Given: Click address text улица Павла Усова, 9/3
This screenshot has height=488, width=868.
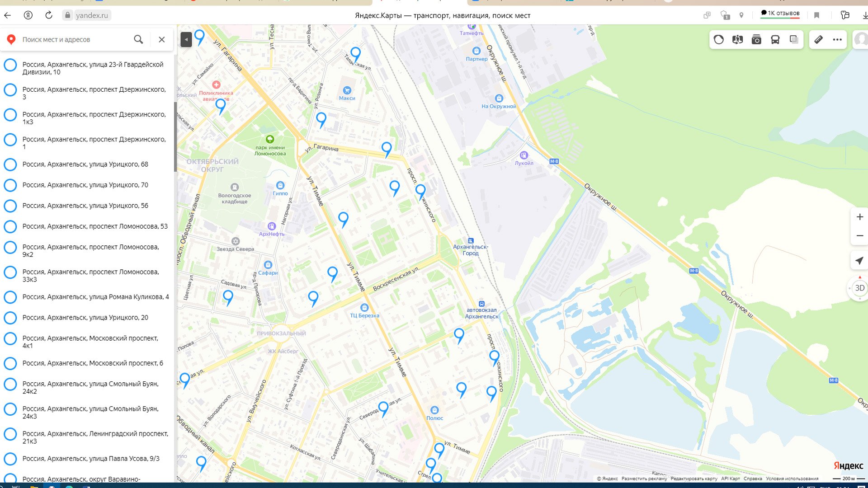Looking at the screenshot, I should tap(91, 459).
